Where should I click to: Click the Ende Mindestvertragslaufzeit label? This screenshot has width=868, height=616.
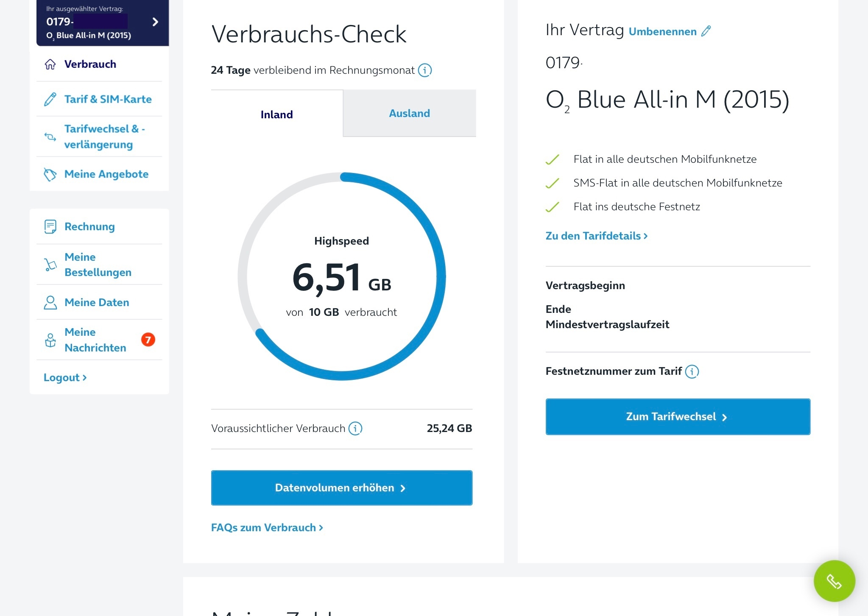point(607,317)
